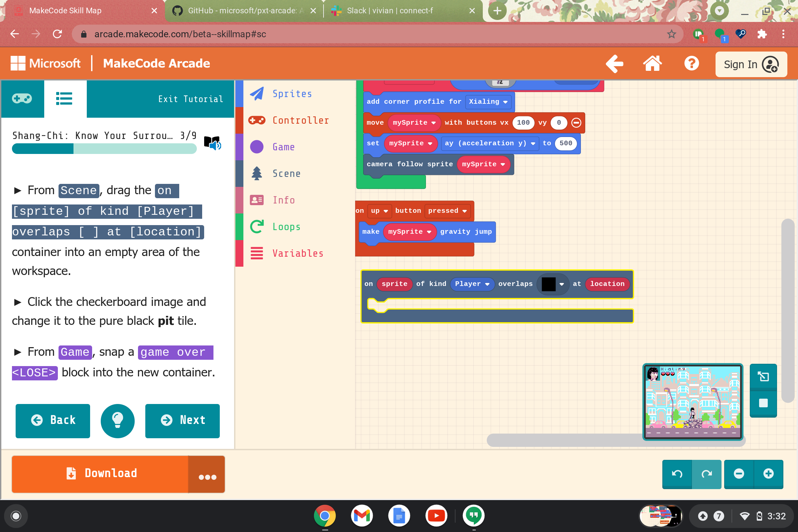Collapse move block parameters with minus icon
Viewport: 798px width, 532px height.
point(576,122)
